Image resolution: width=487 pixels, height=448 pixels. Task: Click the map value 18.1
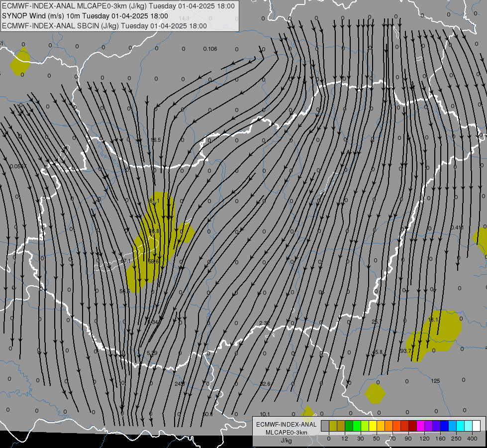click(x=433, y=320)
